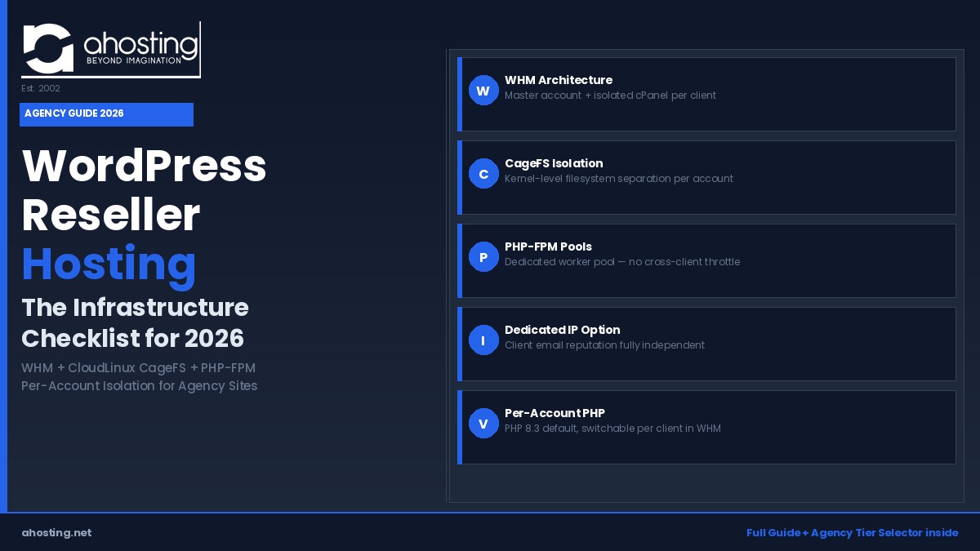Click 'Client email reputation fully independent'
980x551 pixels.
[x=604, y=345]
